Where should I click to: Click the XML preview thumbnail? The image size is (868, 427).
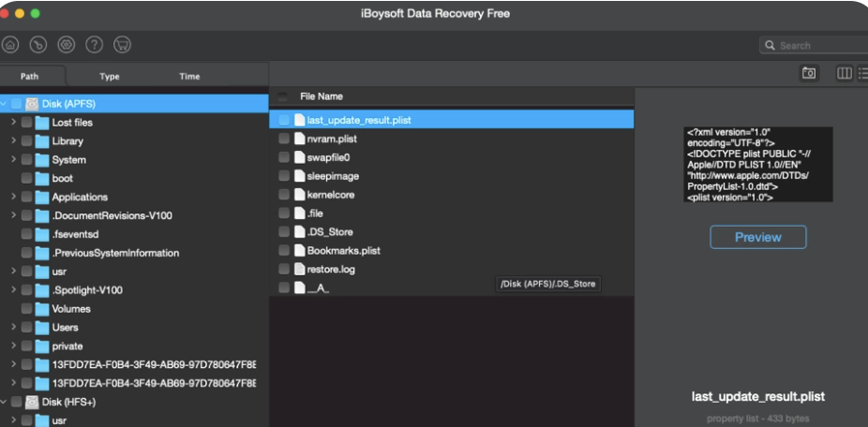click(757, 164)
